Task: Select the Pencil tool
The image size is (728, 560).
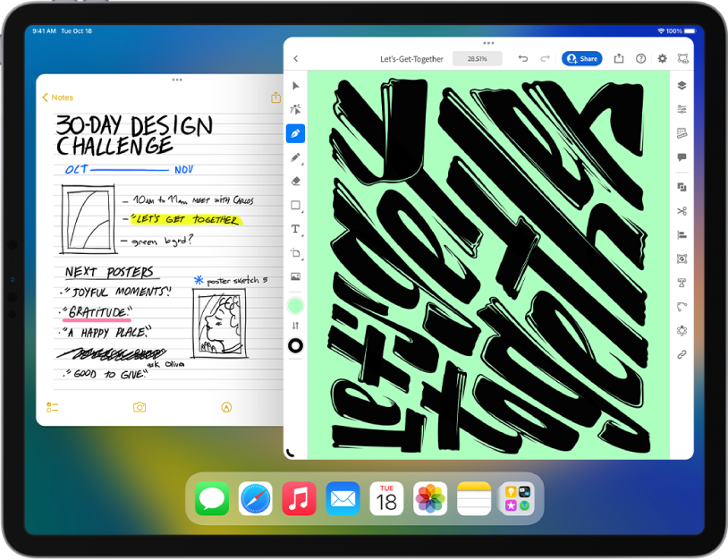Action: [x=295, y=159]
